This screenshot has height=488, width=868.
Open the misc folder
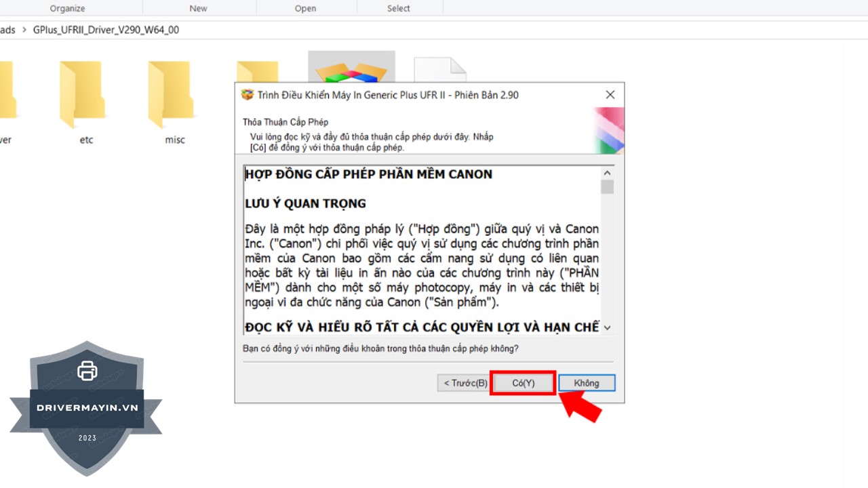pyautogui.click(x=174, y=95)
